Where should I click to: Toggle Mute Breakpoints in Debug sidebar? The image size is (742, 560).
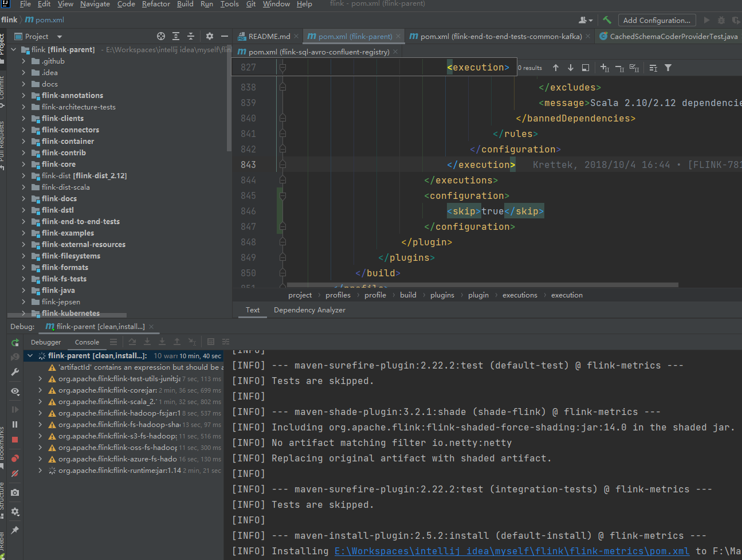15,473
